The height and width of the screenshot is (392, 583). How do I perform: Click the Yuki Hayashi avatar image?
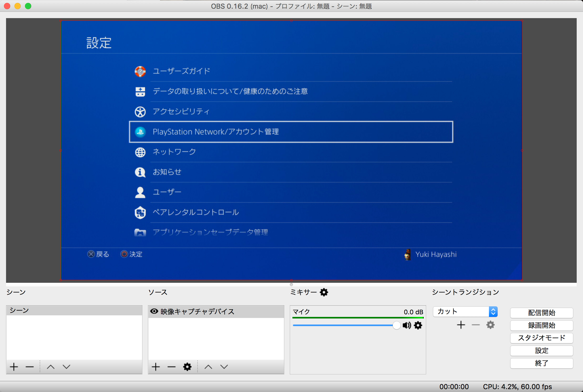pos(407,254)
